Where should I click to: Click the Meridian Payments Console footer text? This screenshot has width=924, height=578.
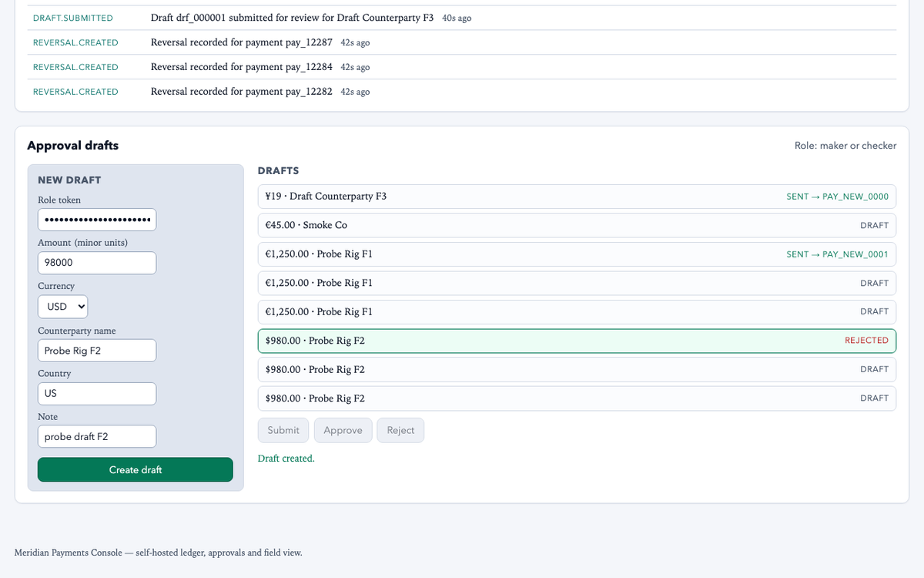coord(159,553)
